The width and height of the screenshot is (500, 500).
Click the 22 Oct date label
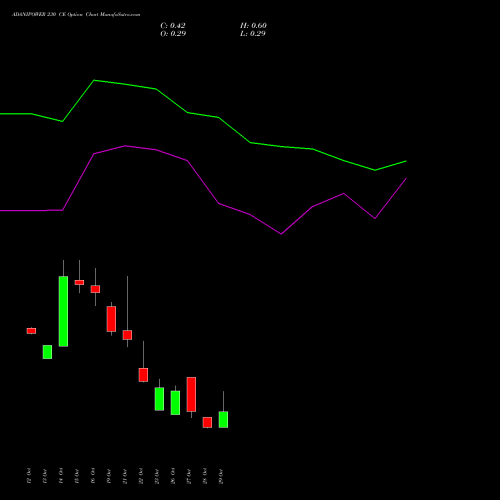pyautogui.click(x=141, y=476)
